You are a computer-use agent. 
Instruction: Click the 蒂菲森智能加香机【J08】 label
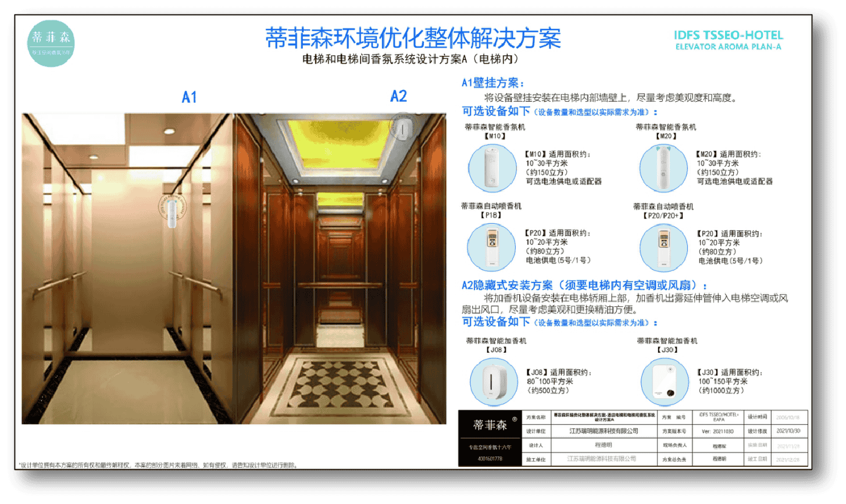point(496,345)
